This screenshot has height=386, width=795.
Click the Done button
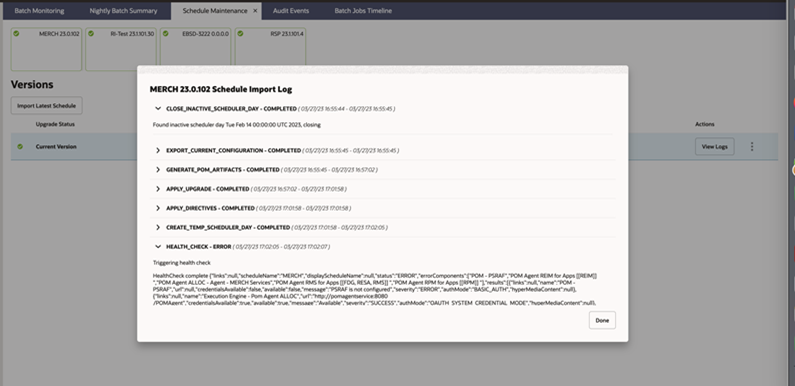[602, 321]
